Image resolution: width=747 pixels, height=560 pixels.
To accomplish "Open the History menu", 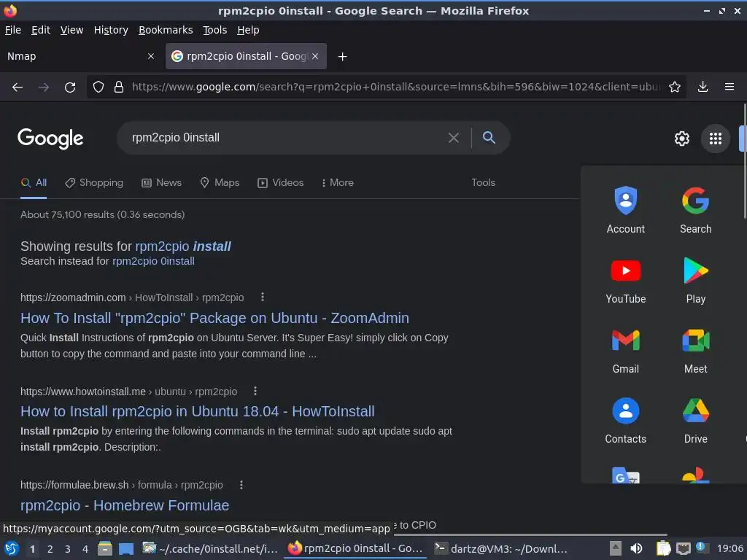I will (x=111, y=30).
